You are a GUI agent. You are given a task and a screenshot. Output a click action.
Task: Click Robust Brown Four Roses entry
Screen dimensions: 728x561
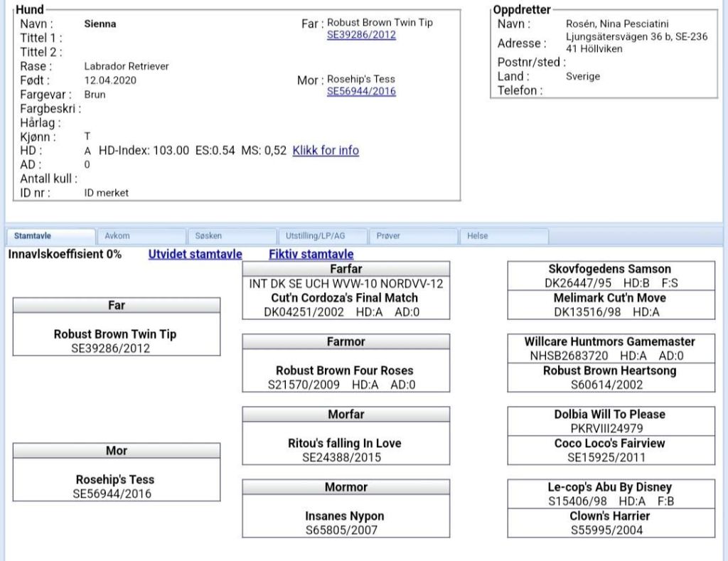tap(345, 370)
